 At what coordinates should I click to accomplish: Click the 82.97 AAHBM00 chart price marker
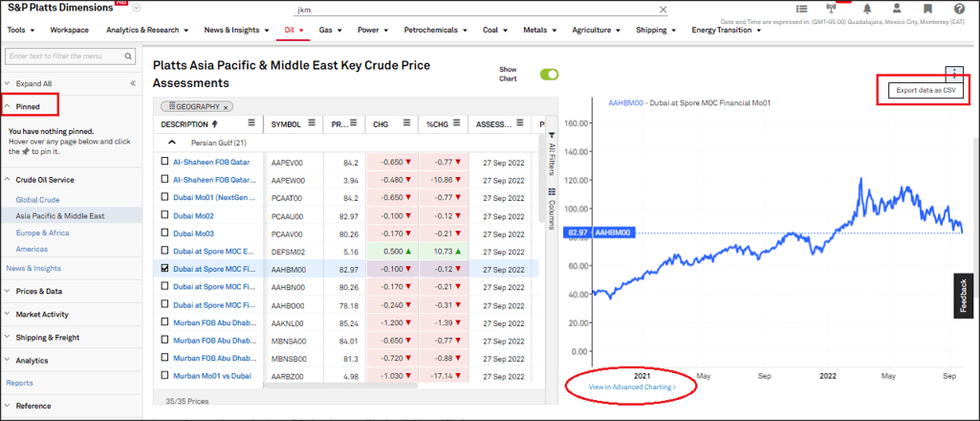(x=599, y=233)
